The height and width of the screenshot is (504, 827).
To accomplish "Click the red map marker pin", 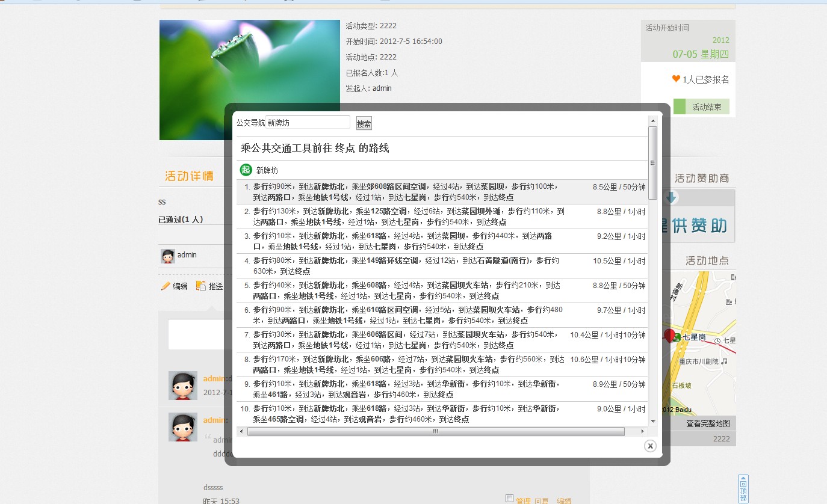I will pos(669,335).
